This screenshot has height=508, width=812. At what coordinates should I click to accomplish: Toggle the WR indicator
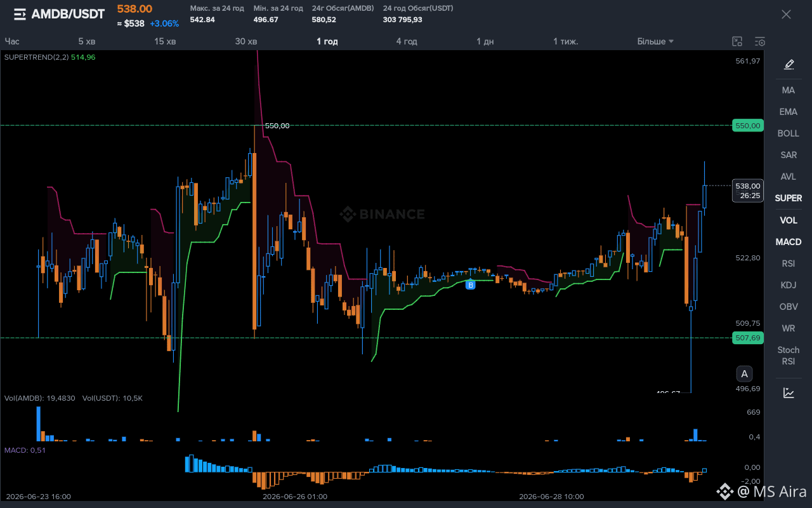click(x=789, y=328)
